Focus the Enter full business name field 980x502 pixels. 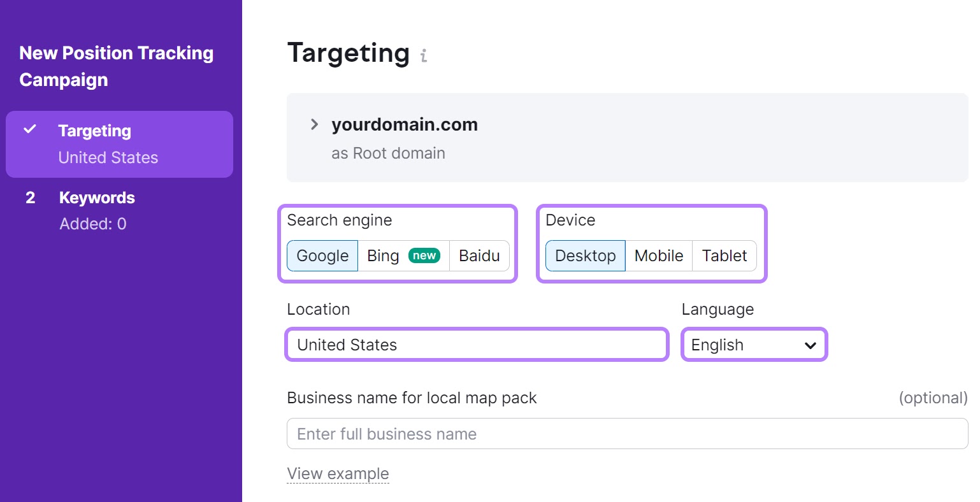coord(627,434)
